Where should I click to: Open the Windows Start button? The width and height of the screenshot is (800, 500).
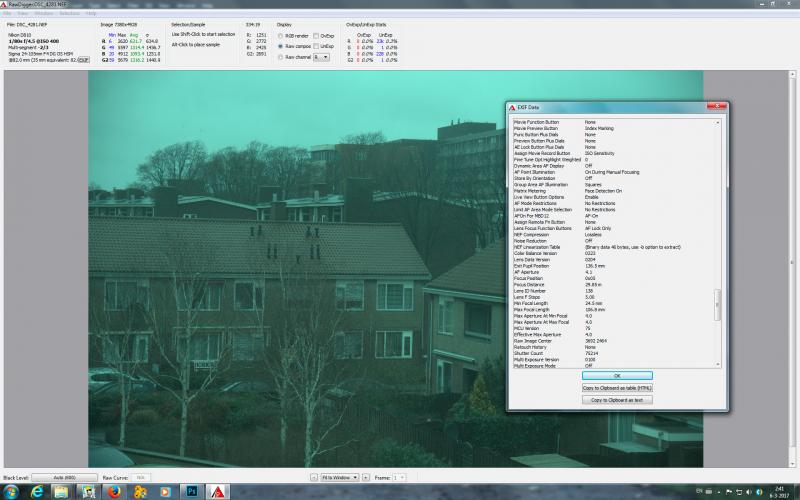pos(11,492)
